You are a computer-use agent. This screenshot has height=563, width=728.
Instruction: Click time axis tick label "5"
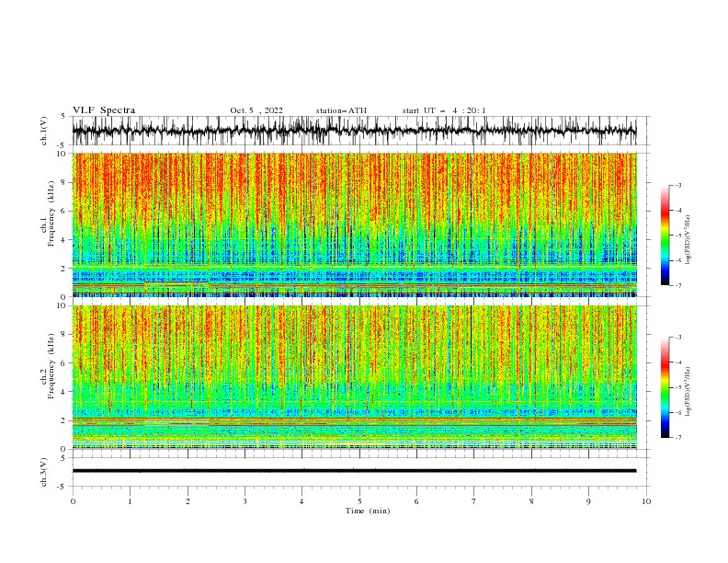[x=359, y=501]
